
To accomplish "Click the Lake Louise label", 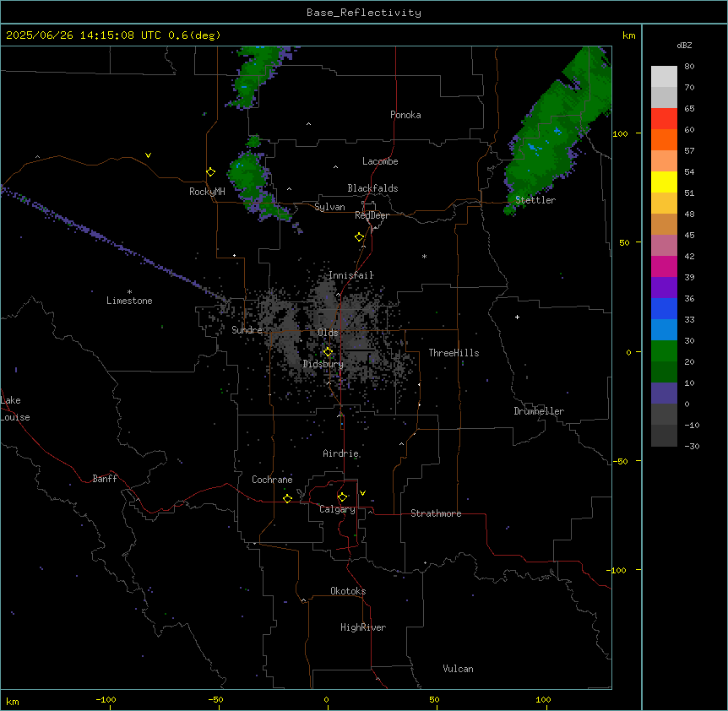I will tap(14, 409).
